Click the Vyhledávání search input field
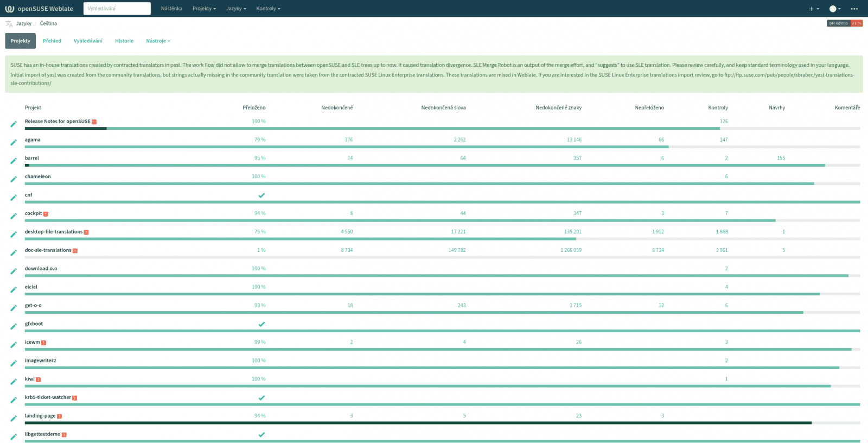 (x=117, y=9)
